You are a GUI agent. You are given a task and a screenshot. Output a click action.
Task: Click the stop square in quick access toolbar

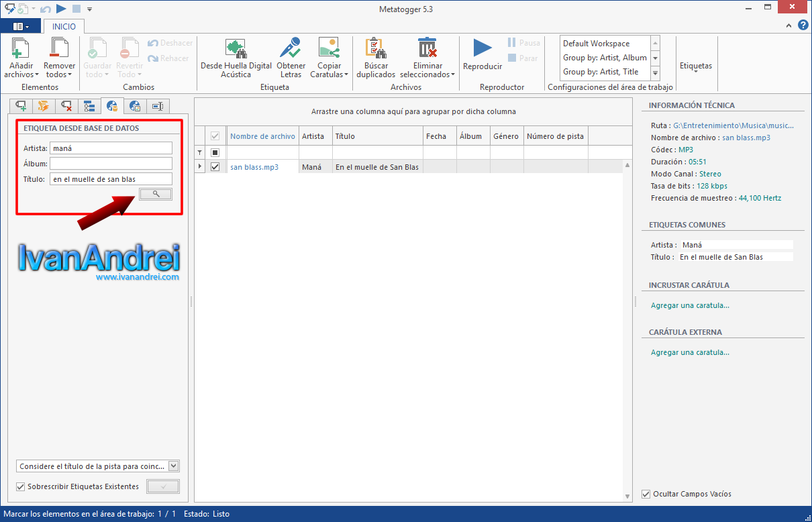(77, 9)
